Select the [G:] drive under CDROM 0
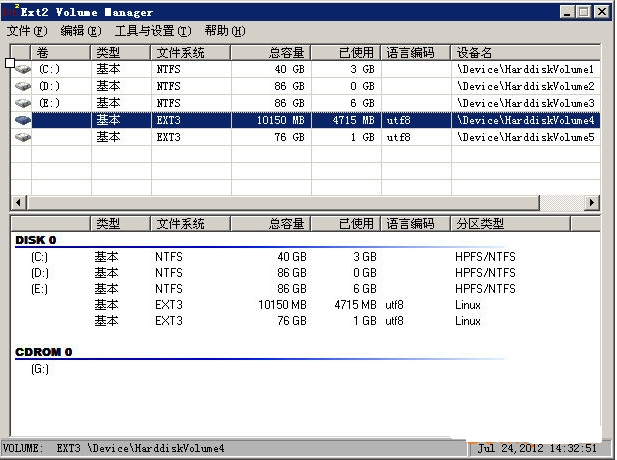The image size is (617, 460). 39,369
